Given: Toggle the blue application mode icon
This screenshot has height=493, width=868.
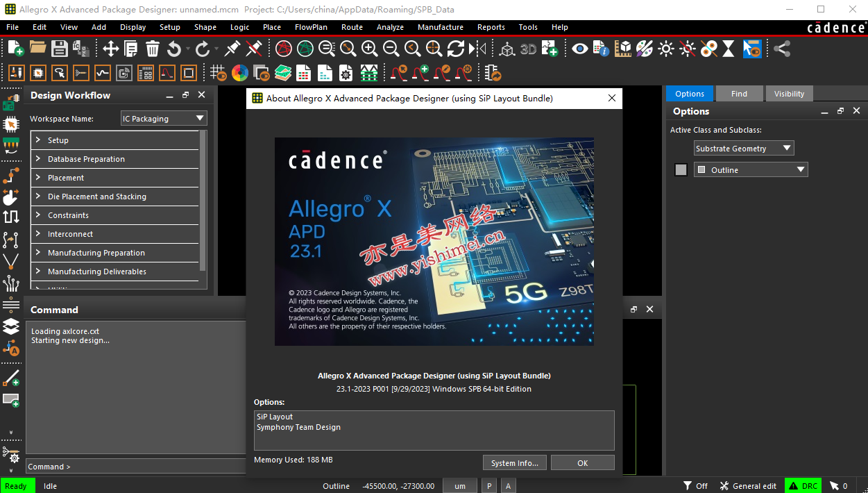Looking at the screenshot, I should [x=752, y=48].
